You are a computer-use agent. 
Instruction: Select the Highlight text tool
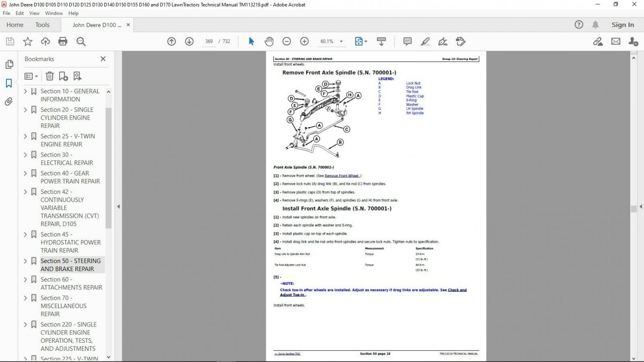coord(425,41)
